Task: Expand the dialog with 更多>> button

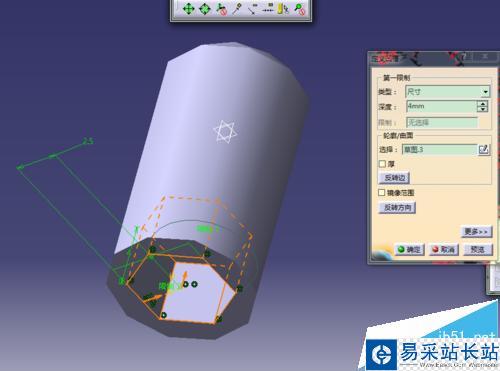Action: [x=476, y=231]
